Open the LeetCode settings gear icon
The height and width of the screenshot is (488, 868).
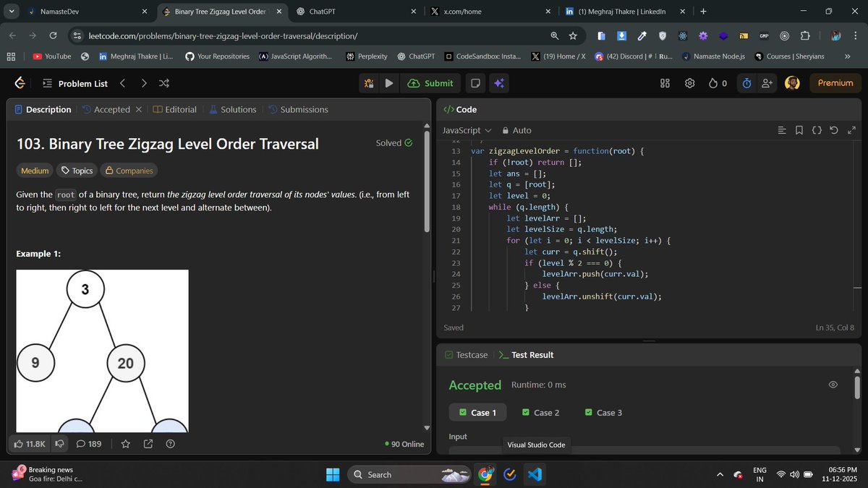click(x=689, y=83)
